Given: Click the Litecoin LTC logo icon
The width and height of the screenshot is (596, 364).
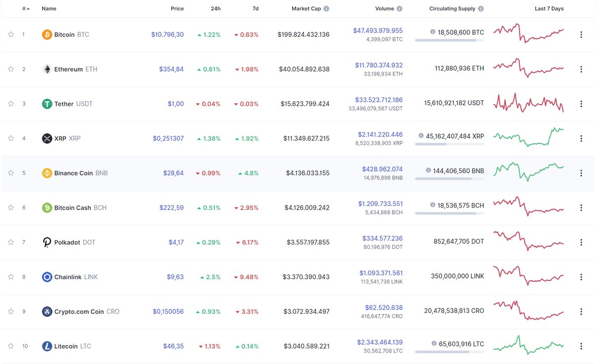Looking at the screenshot, I should [47, 346].
